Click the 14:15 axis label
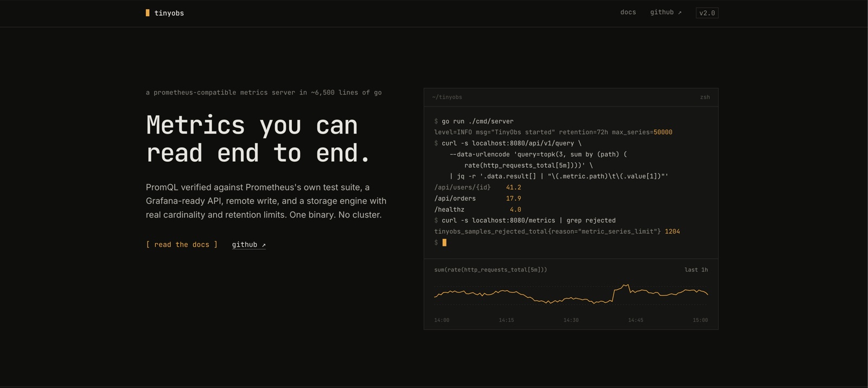868x388 pixels. click(506, 320)
